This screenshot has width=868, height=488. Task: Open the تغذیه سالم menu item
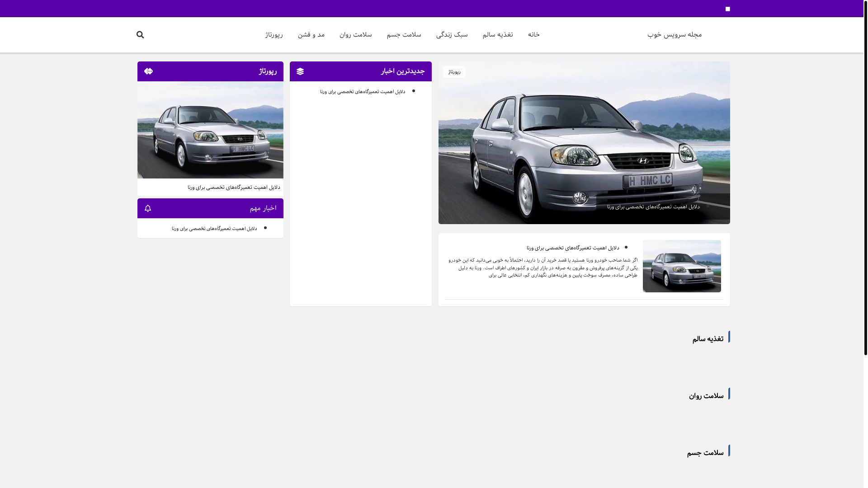[497, 35]
